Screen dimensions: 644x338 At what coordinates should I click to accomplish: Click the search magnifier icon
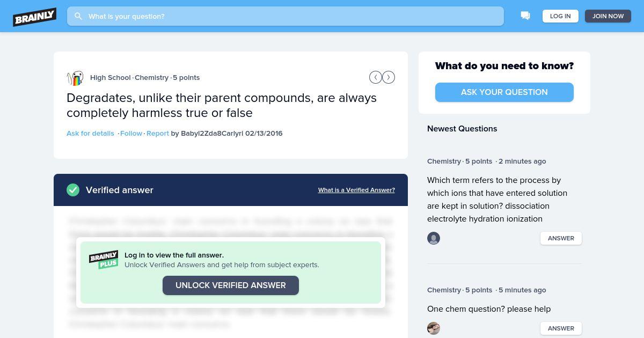[78, 16]
